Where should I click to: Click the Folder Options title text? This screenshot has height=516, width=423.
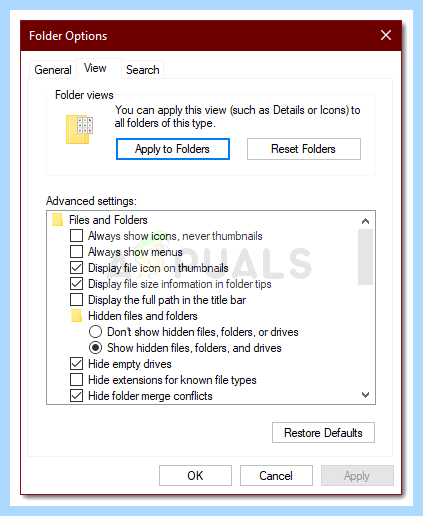[x=68, y=36]
